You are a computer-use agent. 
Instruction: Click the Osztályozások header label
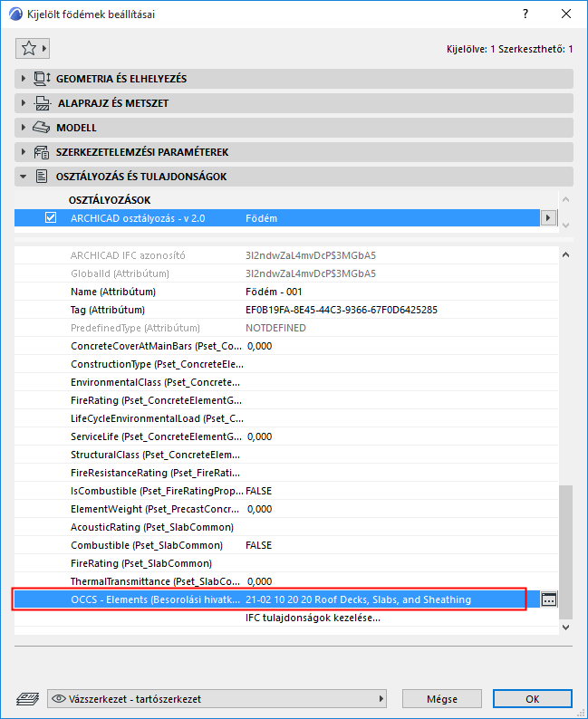[x=109, y=200]
